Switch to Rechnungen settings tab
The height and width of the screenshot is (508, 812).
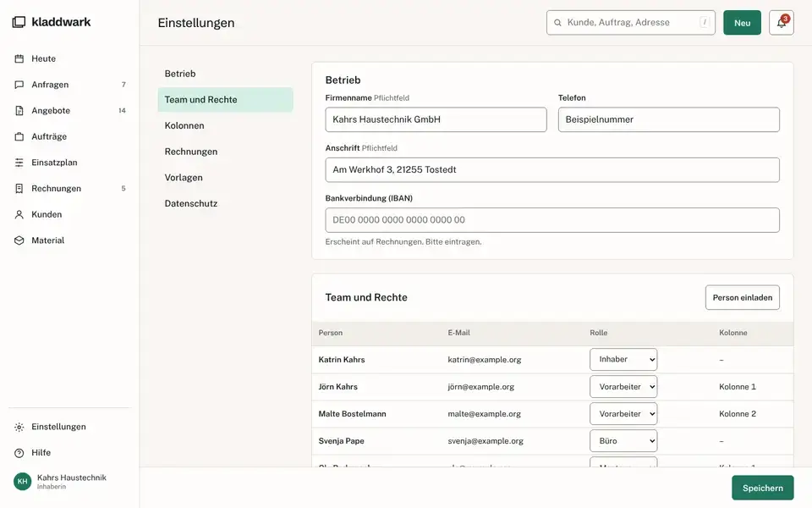(225, 152)
